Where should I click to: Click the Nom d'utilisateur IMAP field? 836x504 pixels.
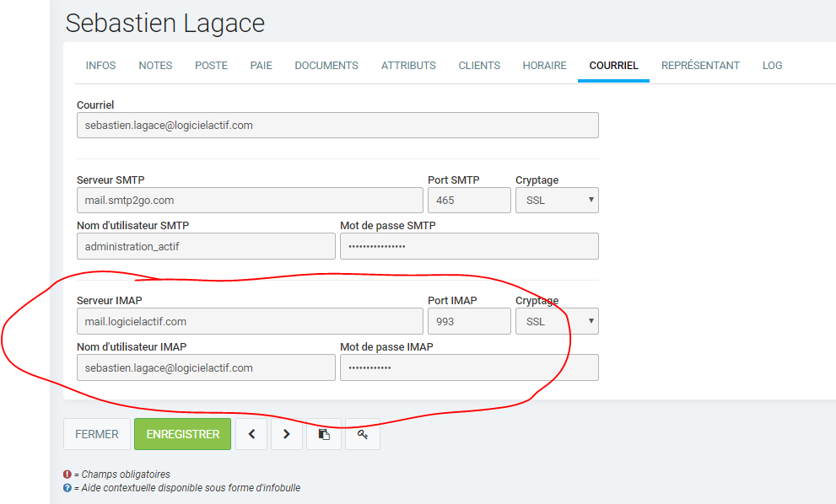coord(206,367)
